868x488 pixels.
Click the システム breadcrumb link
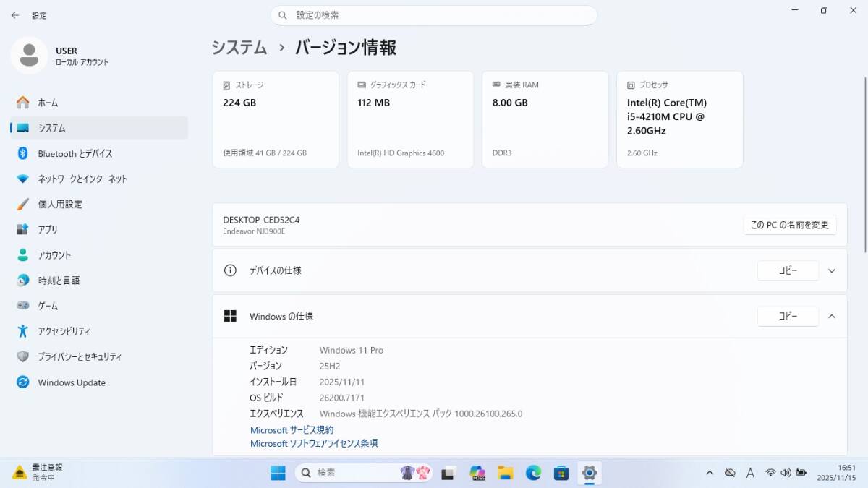[x=239, y=48]
